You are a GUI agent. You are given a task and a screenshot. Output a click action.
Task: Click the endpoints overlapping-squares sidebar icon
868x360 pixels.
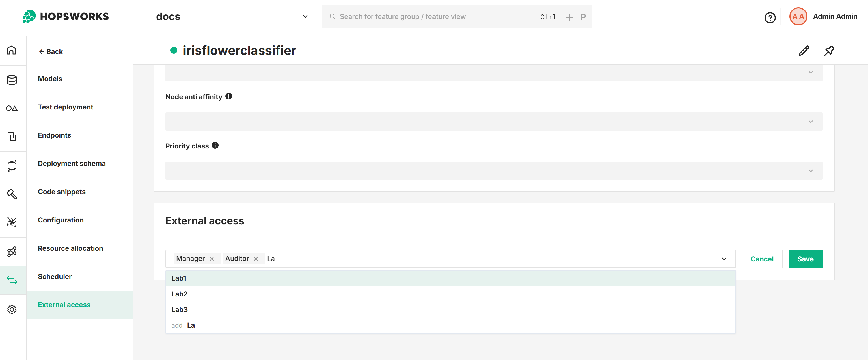click(12, 137)
